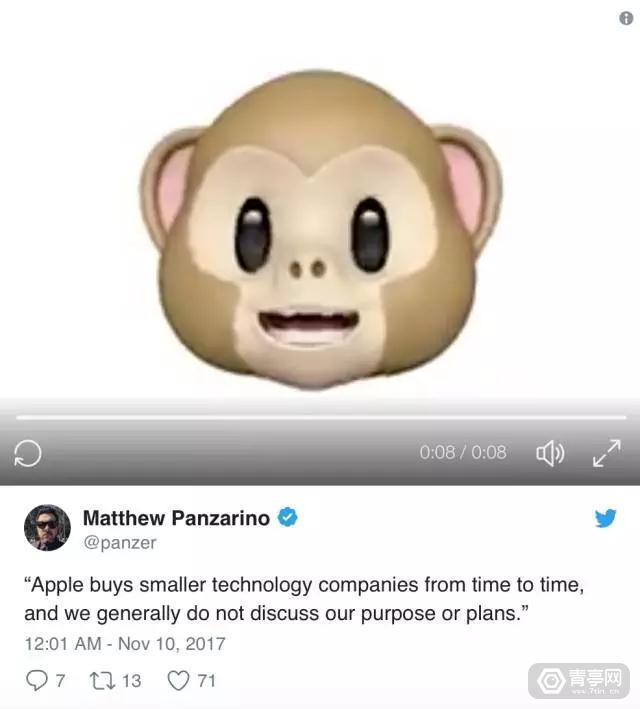The image size is (640, 709).
Task: Open the tweet text about Apple acquisitions
Action: click(304, 599)
